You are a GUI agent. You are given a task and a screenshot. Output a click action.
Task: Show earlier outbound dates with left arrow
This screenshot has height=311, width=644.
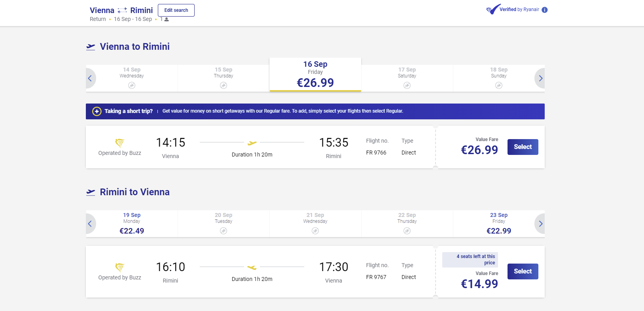coord(90,78)
